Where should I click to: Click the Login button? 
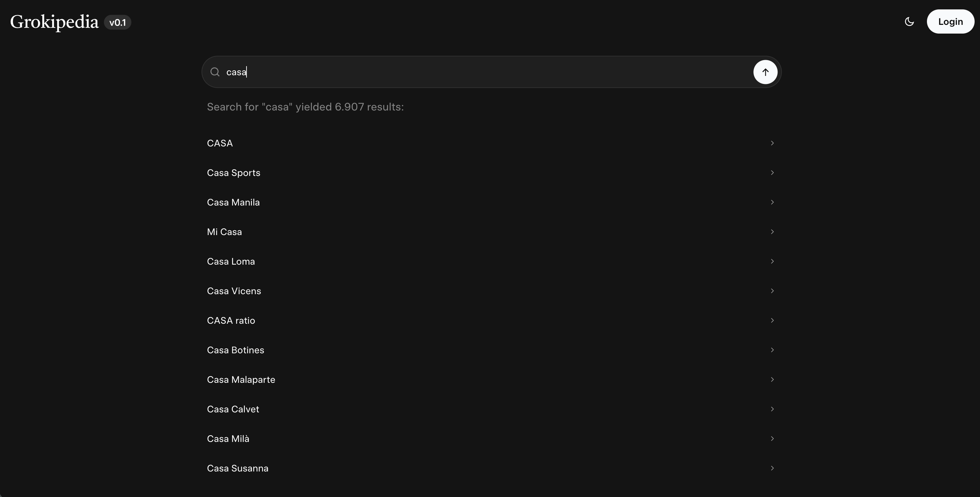(950, 22)
